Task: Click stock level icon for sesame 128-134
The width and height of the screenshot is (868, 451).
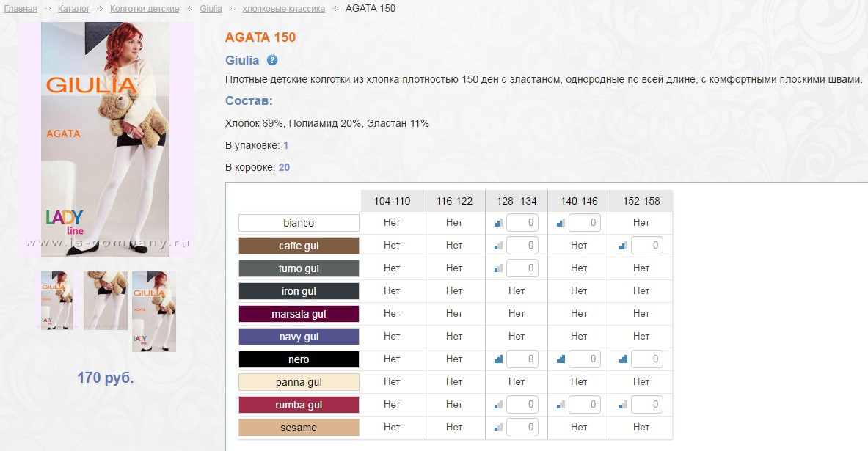Action: (499, 428)
